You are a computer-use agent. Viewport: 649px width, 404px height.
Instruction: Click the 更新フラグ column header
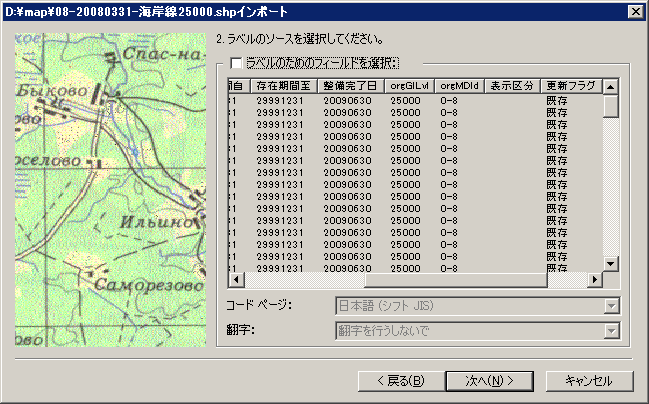[x=572, y=86]
